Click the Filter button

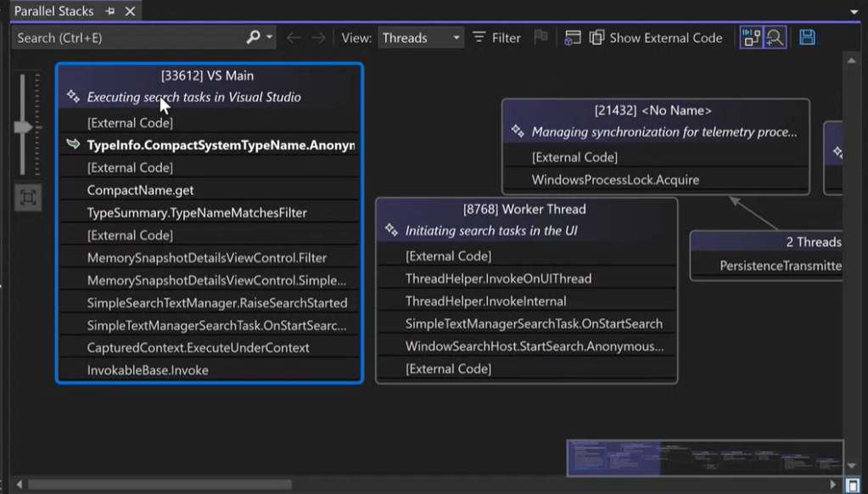tap(497, 37)
